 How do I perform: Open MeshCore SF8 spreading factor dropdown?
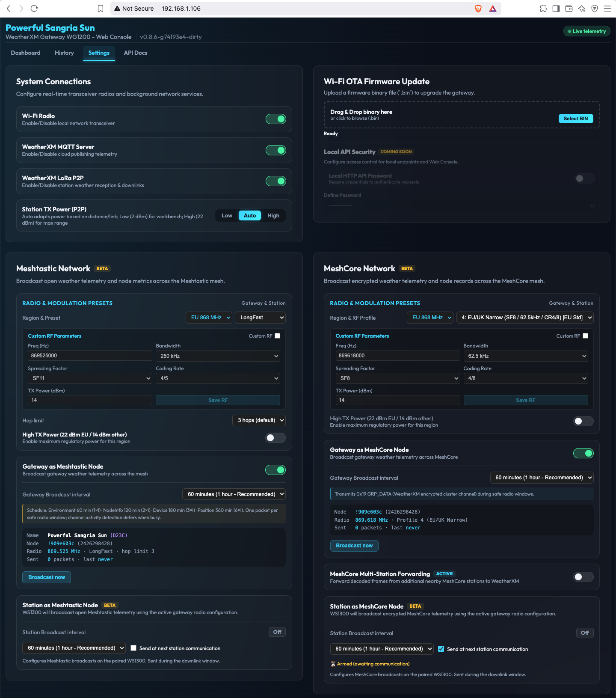(398, 378)
